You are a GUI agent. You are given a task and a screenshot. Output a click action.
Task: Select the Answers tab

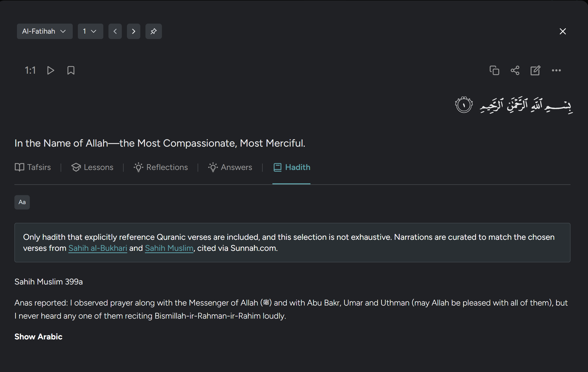230,167
